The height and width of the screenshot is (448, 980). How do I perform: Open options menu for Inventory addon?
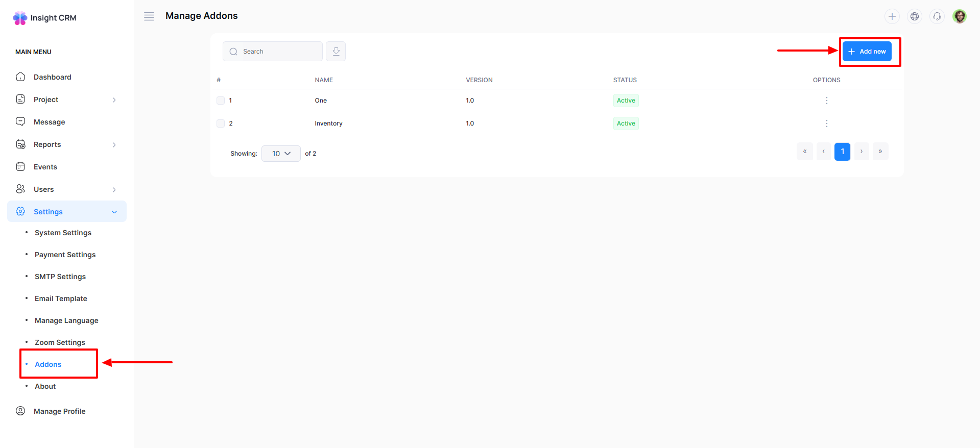(x=826, y=123)
